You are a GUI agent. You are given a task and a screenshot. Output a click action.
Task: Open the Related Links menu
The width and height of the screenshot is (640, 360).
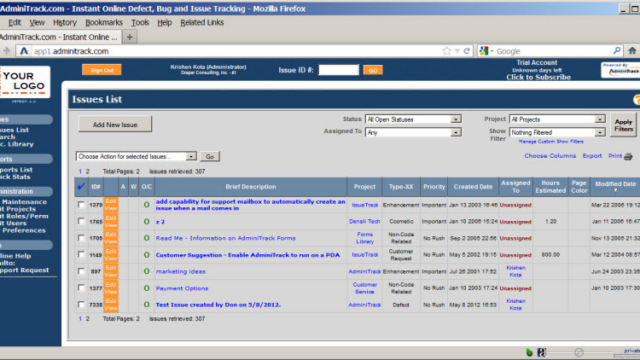pyautogui.click(x=202, y=22)
